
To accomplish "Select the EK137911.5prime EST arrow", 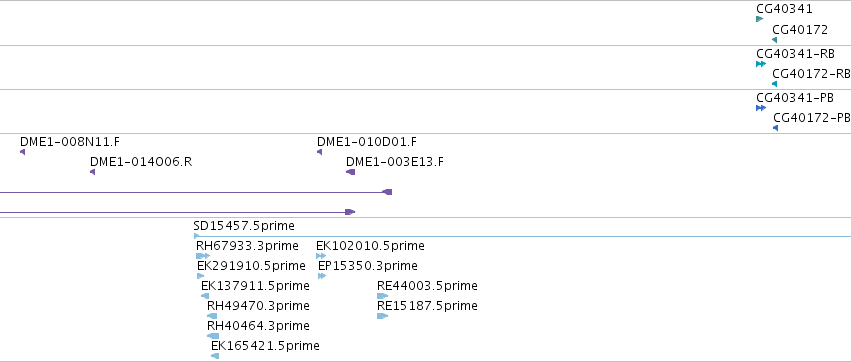I will 205,296.
